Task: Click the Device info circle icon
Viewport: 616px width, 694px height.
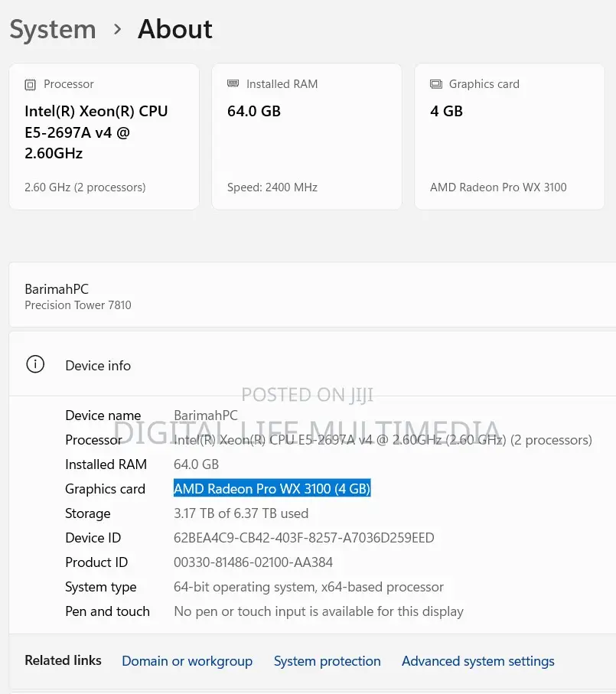Action: click(35, 364)
